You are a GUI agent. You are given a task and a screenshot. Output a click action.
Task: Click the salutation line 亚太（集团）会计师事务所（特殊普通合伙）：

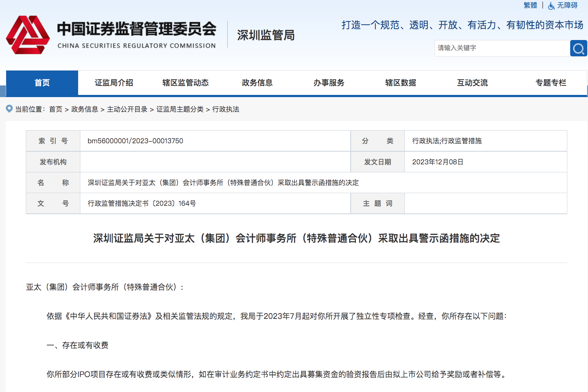point(105,287)
